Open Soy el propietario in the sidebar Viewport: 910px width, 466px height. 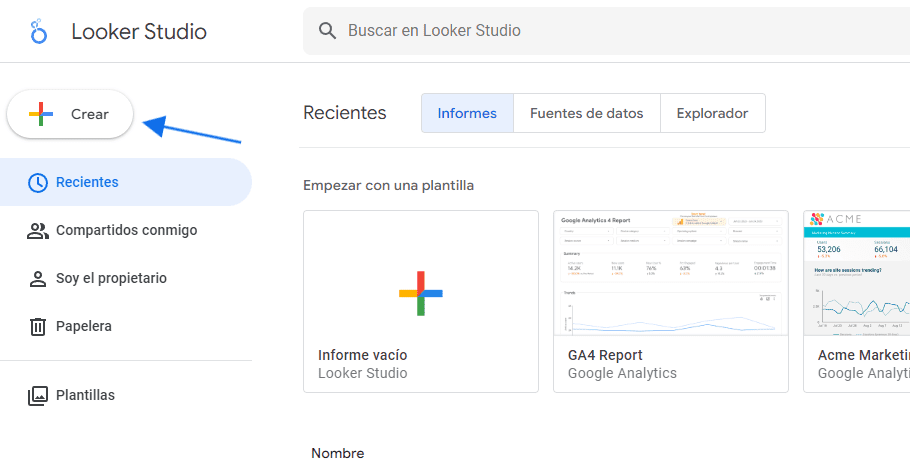pyautogui.click(x=126, y=279)
